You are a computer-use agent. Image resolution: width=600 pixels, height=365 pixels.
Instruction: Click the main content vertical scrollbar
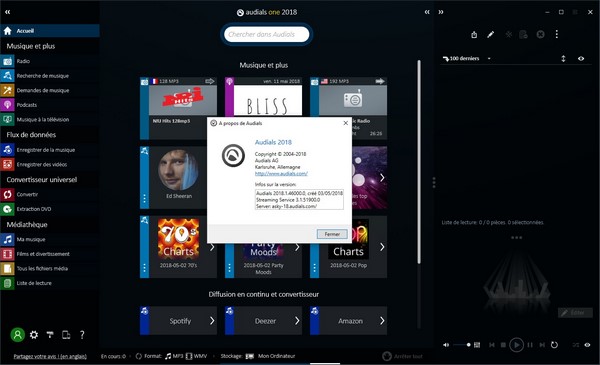[x=419, y=162]
